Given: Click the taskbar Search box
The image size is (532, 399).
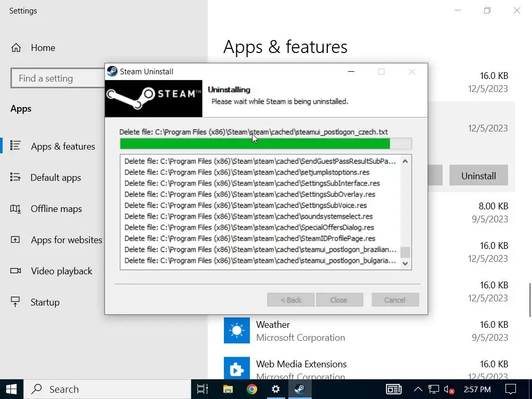Looking at the screenshot, I should [x=107, y=389].
